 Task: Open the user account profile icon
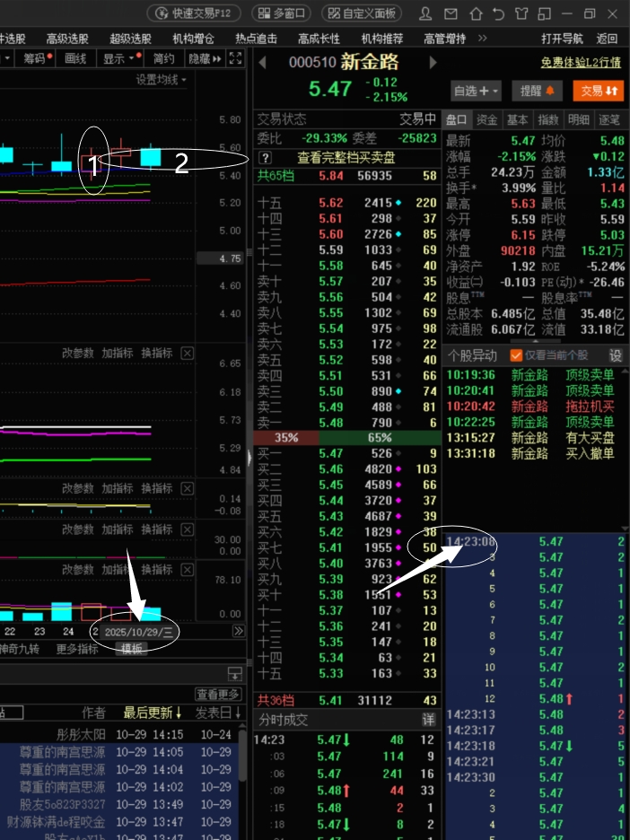click(425, 13)
